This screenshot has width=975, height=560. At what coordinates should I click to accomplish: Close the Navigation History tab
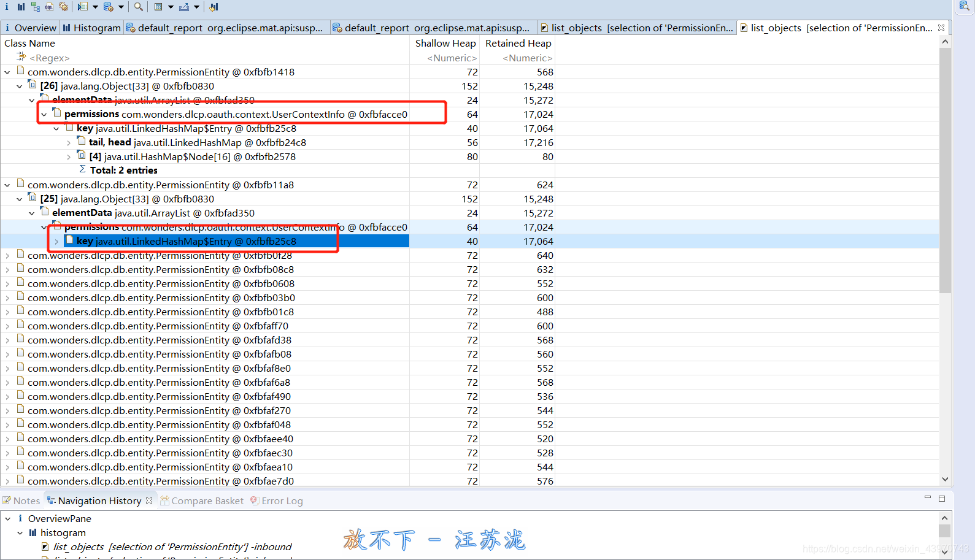149,501
